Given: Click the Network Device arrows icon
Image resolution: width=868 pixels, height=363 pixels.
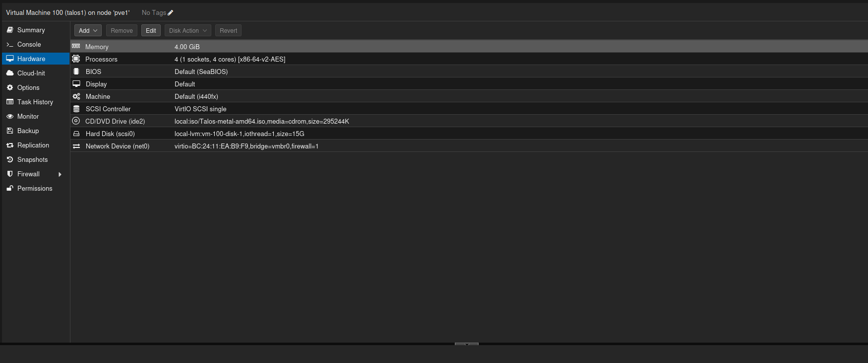Looking at the screenshot, I should (76, 146).
